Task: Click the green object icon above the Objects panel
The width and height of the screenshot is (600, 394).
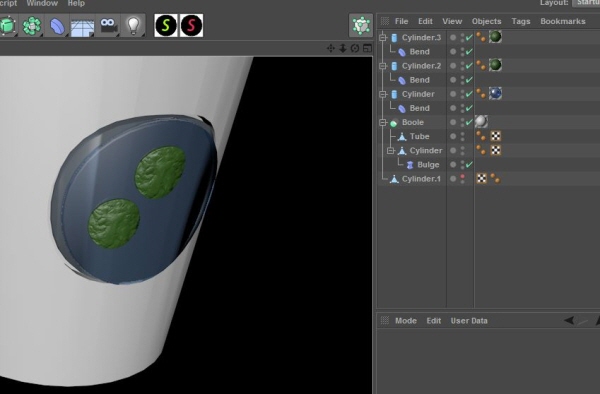Action: point(360,26)
